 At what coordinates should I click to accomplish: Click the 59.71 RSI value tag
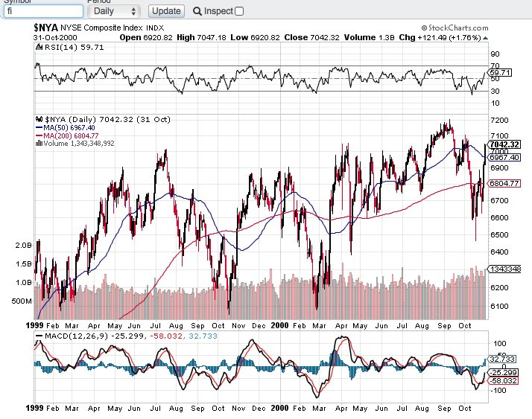(500, 72)
